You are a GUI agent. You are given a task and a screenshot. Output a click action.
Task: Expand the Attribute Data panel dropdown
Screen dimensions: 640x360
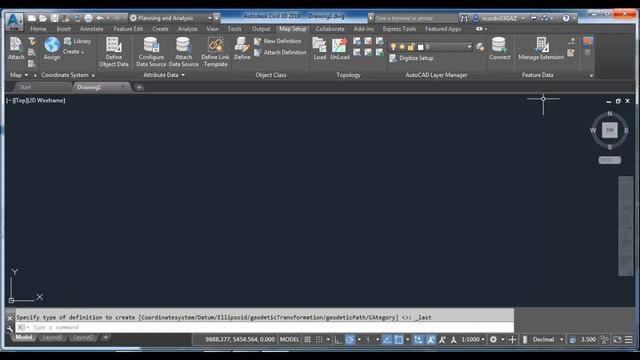(164, 75)
